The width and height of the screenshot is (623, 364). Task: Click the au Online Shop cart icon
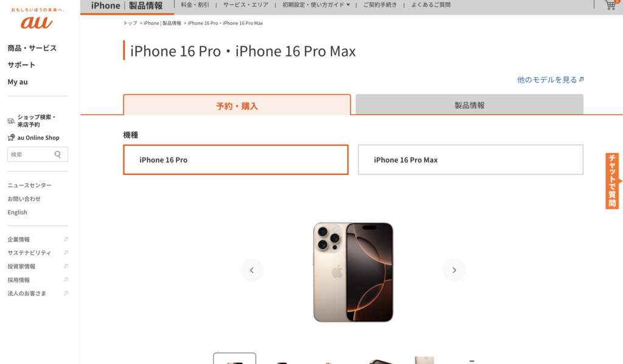(11, 138)
